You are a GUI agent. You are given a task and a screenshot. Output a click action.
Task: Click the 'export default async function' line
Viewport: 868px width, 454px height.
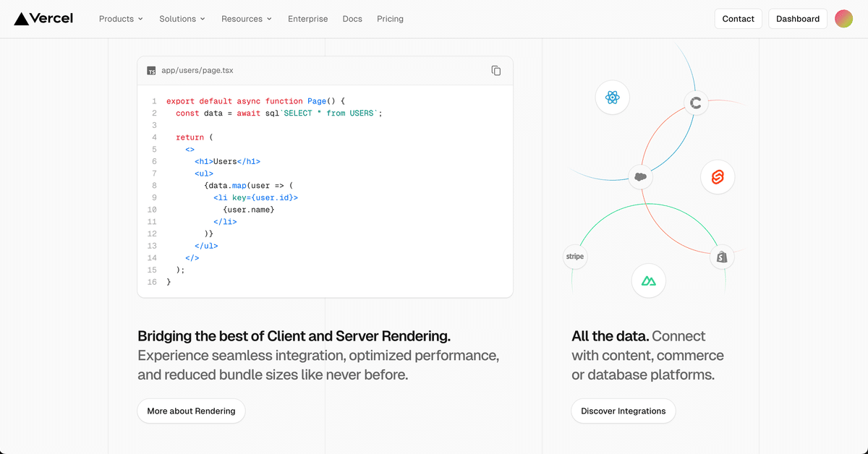tap(256, 101)
